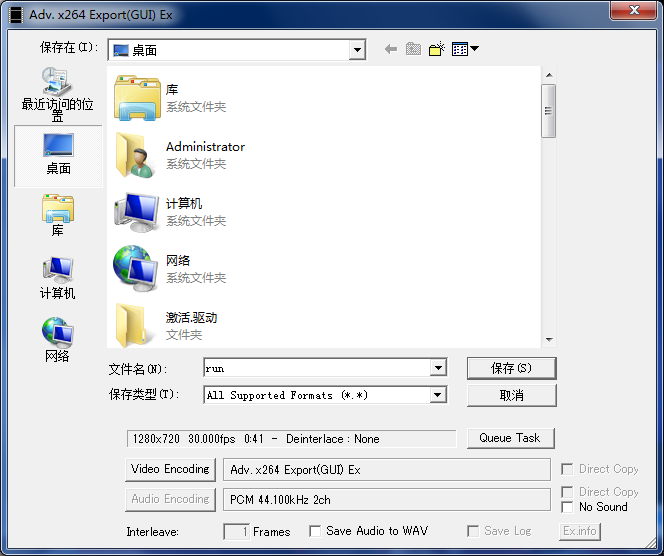This screenshot has width=664, height=556.
Task: Select 计算机 in the places sidebar
Action: (58, 278)
